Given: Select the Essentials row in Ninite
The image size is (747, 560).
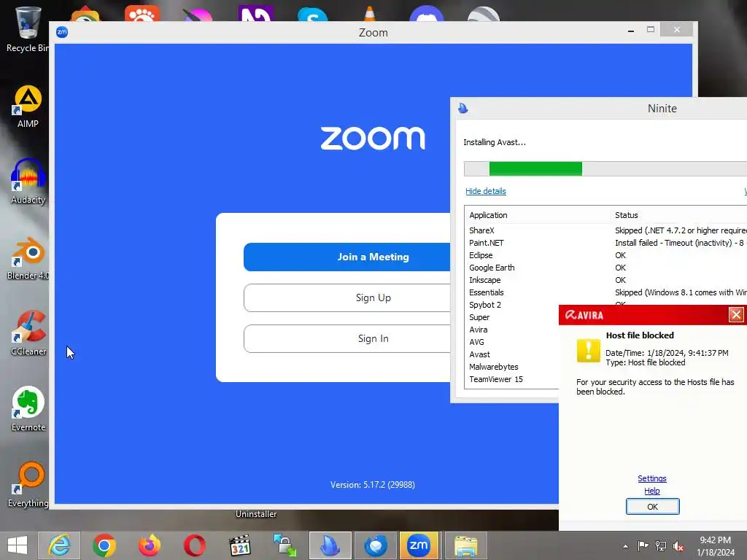Looking at the screenshot, I should [x=605, y=292].
